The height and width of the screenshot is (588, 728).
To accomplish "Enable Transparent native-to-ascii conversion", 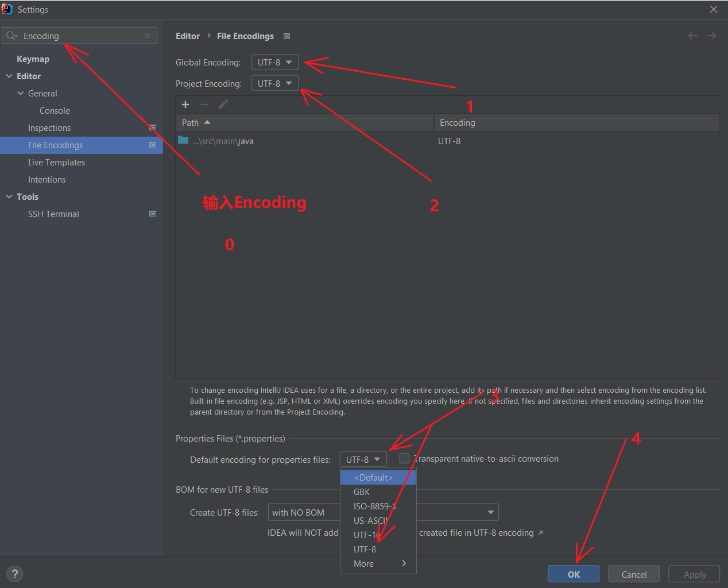I will coord(405,458).
